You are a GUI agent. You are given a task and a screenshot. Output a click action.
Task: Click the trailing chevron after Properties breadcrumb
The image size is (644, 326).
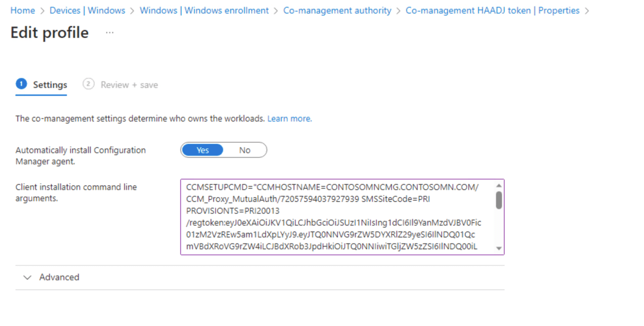click(587, 11)
